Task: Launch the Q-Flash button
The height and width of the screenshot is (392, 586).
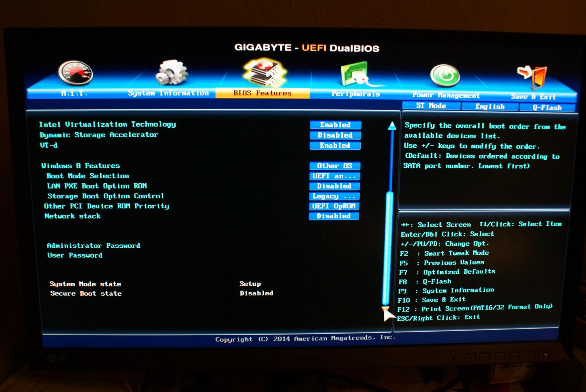Action: 547,108
